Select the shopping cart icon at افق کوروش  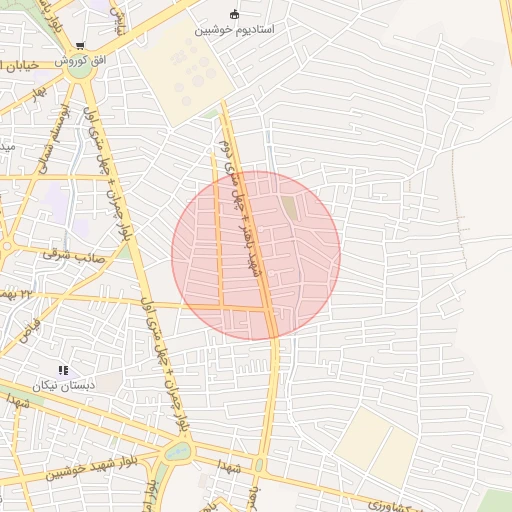point(80,46)
